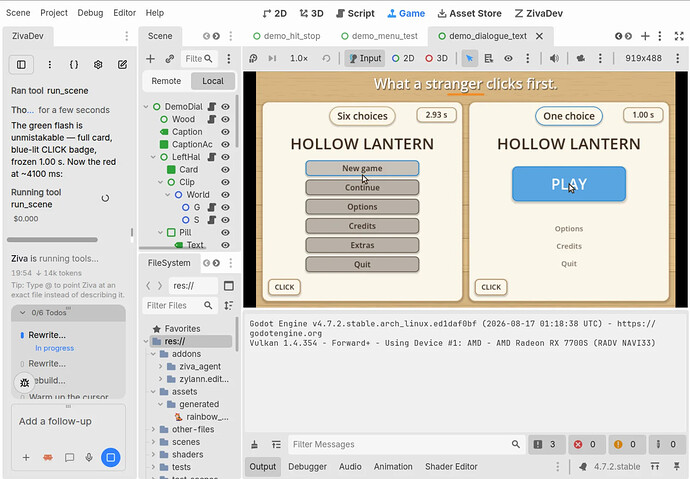The height and width of the screenshot is (479, 690).
Task: Click the next frame step icon
Action: (x=272, y=58)
